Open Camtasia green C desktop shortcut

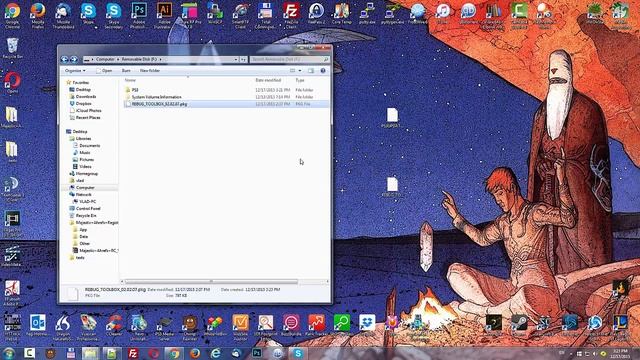tap(519, 15)
